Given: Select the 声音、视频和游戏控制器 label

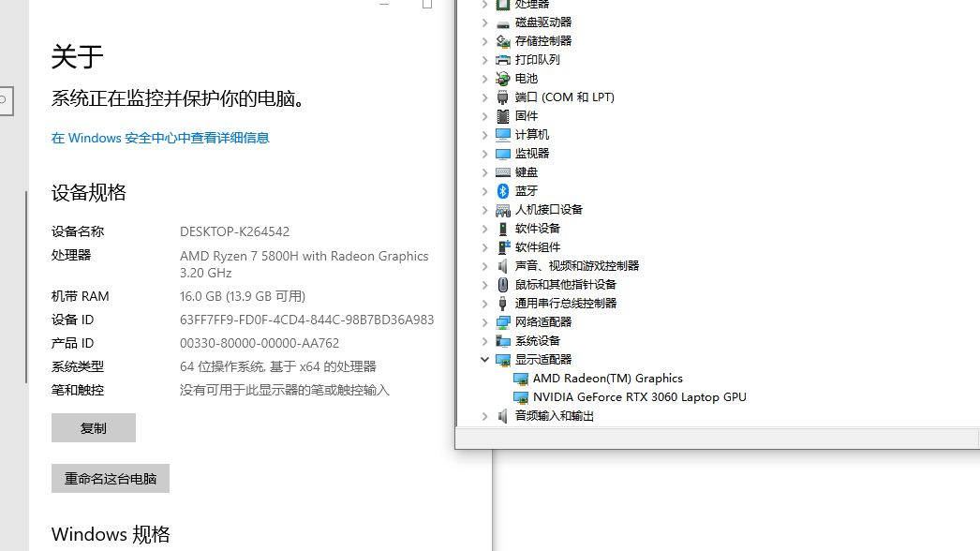Looking at the screenshot, I should (x=576, y=266).
